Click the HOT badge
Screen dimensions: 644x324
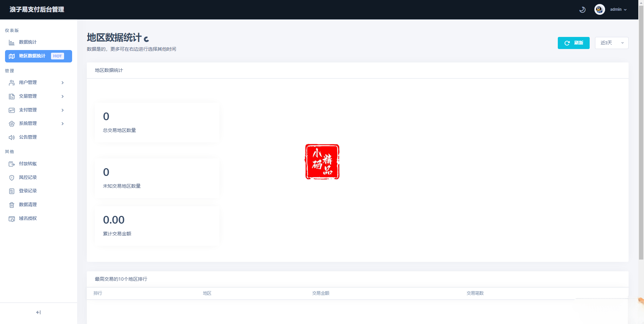(57, 56)
